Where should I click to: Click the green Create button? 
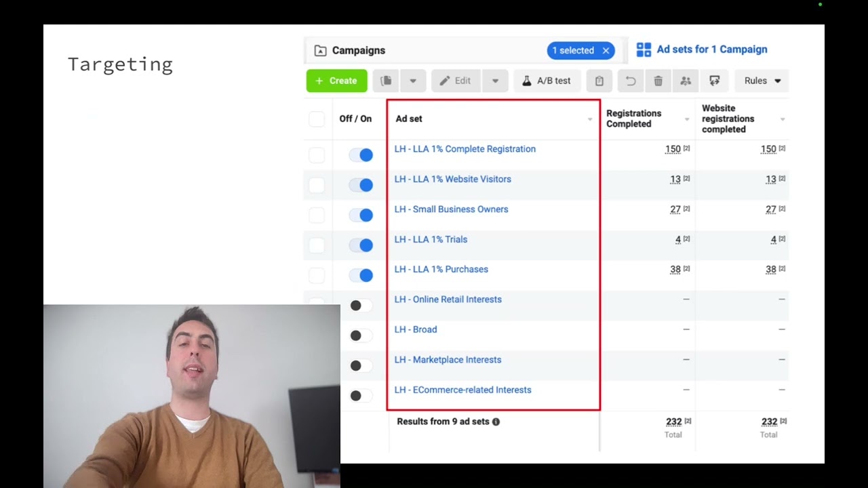coord(336,81)
